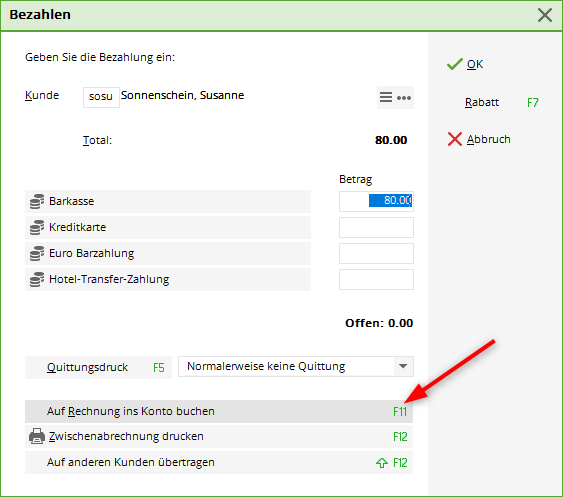Open the Normalerweise keine Quittung combo box
This screenshot has width=563, height=497.
tap(296, 366)
